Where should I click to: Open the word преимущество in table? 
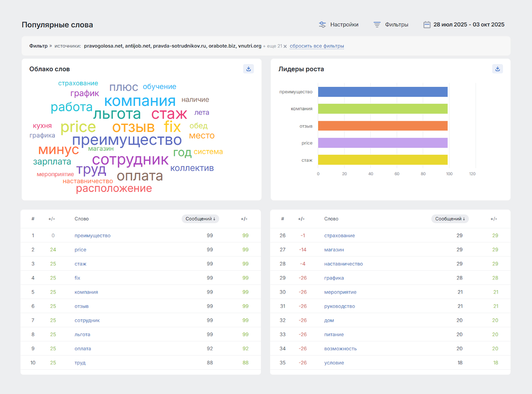pos(92,235)
